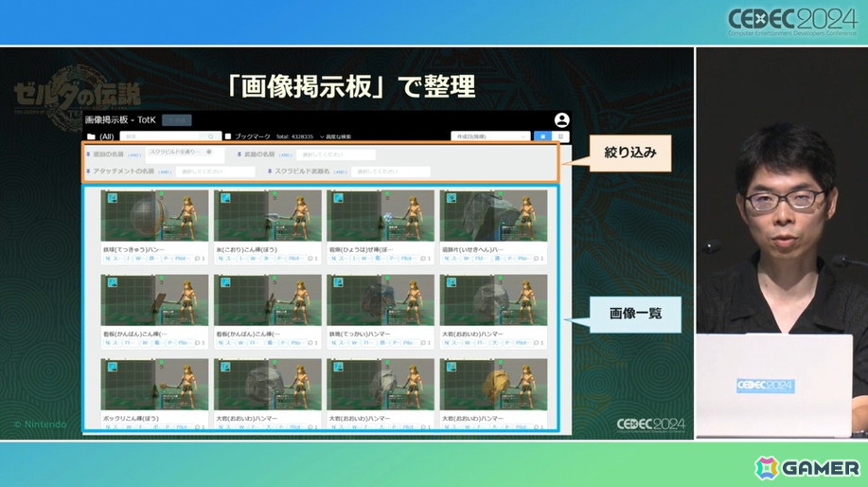Open ボックリこん棒(ぼう) thumbnail image
868x487 pixels.
pos(154,384)
